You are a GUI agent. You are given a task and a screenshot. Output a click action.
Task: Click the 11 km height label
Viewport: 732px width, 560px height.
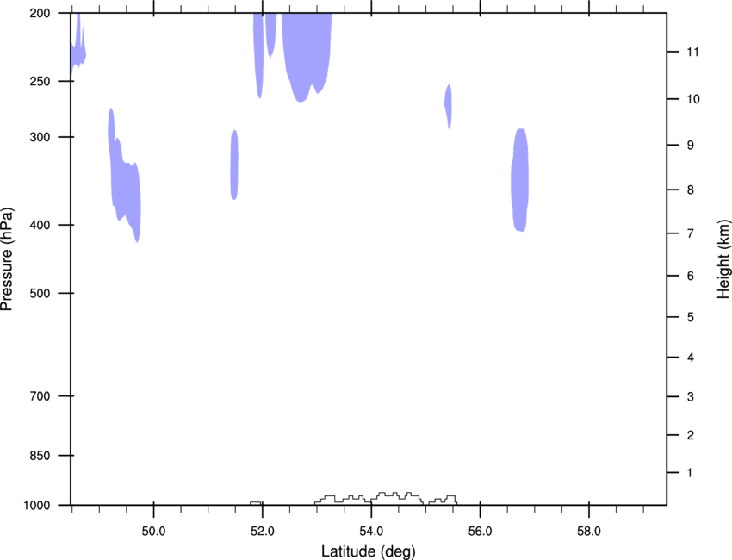(692, 52)
